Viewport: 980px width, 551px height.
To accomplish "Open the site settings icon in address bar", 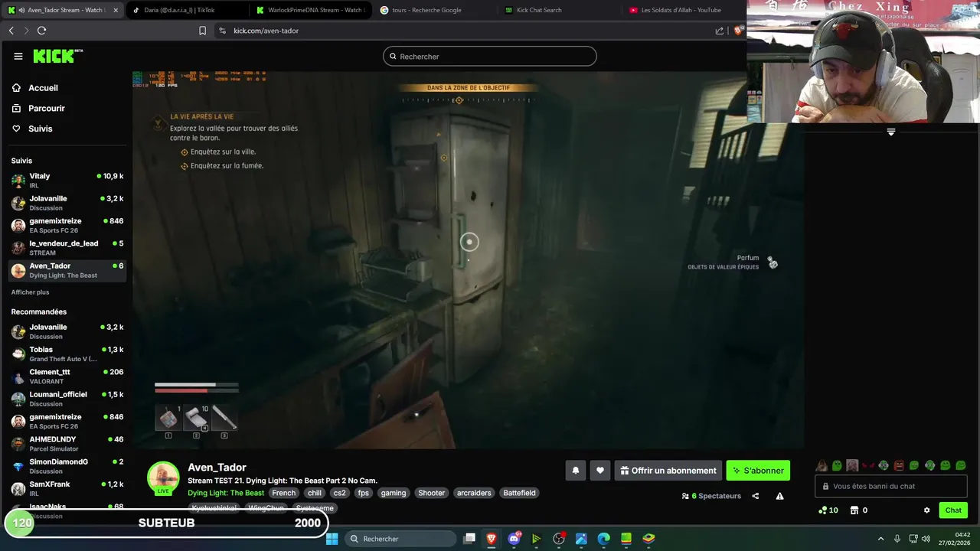I will tap(222, 31).
